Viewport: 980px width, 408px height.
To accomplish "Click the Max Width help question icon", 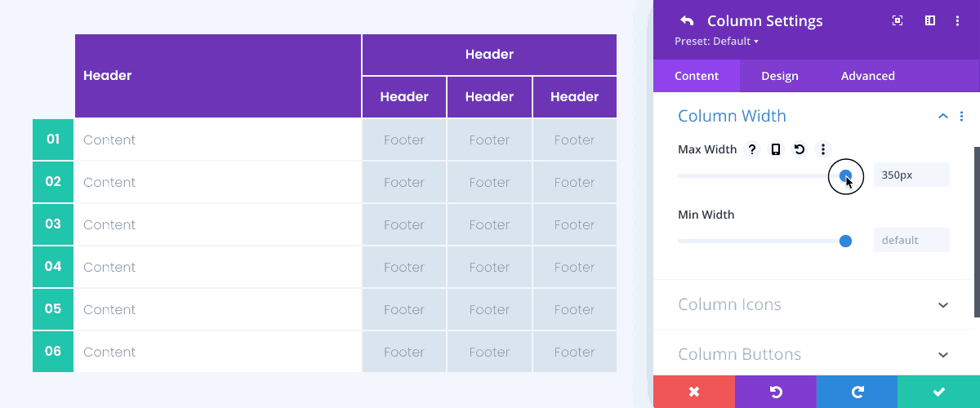I will pos(752,149).
